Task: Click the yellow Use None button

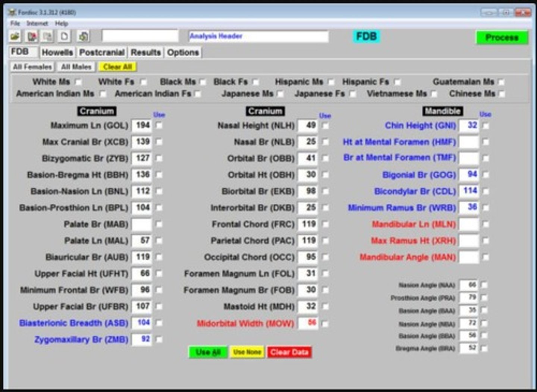Action: coord(247,352)
